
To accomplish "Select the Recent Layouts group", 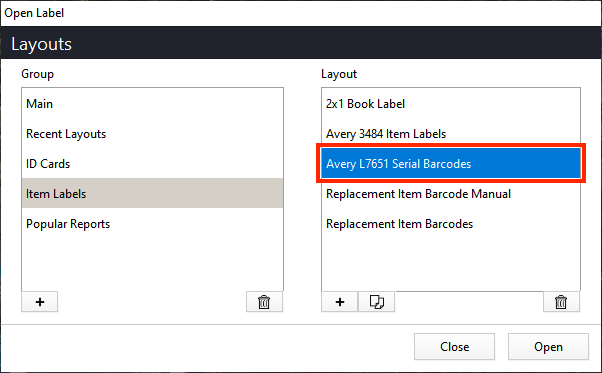I will pyautogui.click(x=152, y=134).
